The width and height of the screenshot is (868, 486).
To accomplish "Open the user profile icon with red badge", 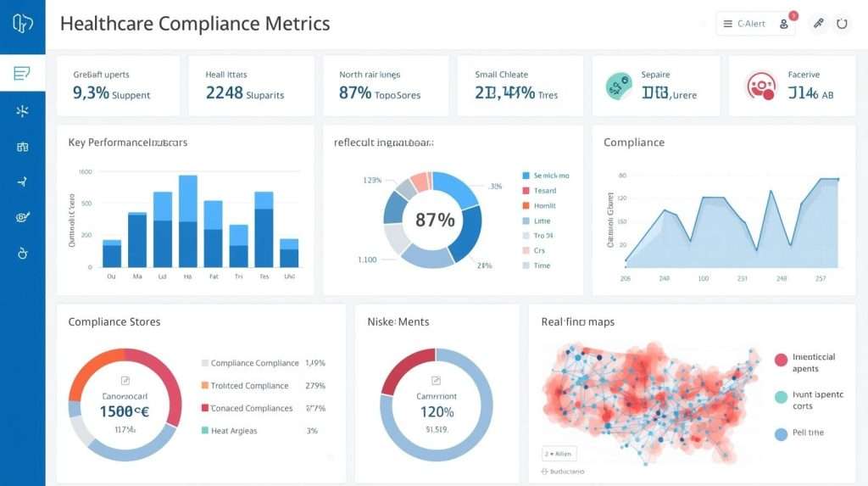I will point(784,24).
